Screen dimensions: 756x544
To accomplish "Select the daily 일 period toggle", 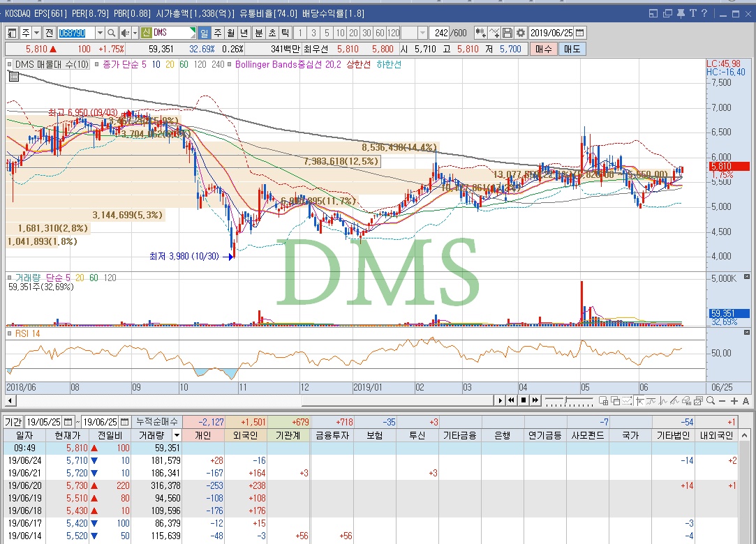I will point(205,33).
